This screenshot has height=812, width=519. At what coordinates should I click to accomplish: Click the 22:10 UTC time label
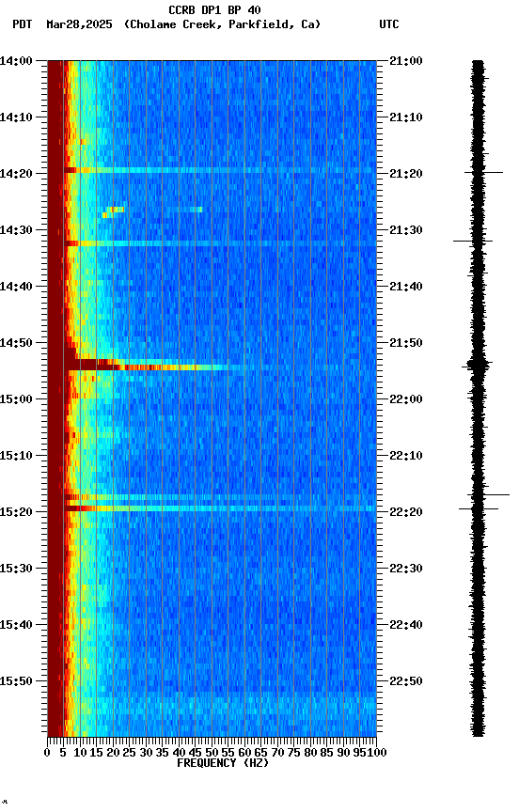(406, 456)
